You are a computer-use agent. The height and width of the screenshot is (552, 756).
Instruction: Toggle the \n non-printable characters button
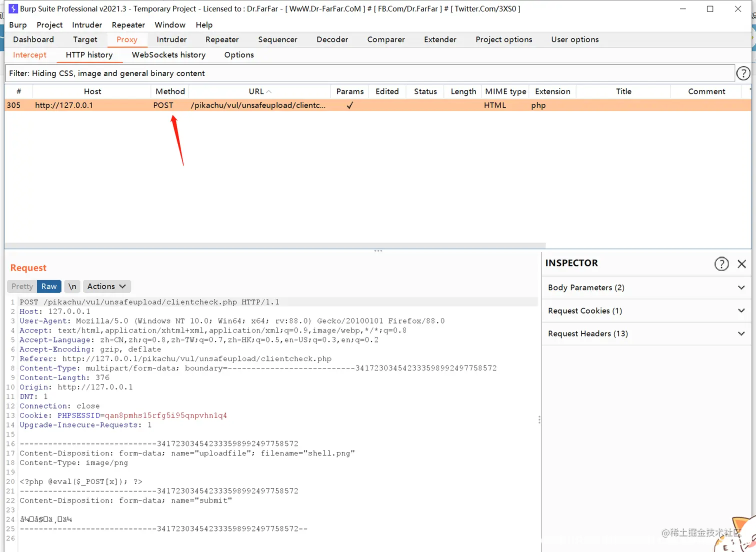[x=72, y=286]
